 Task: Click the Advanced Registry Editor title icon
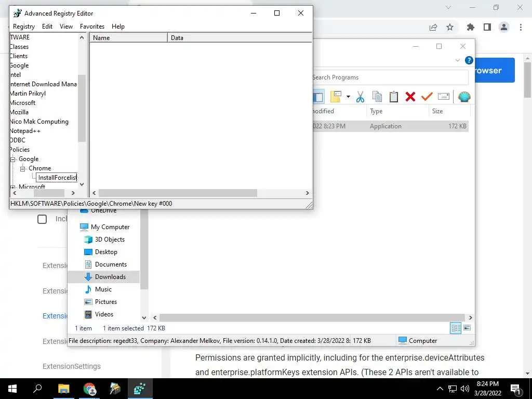tap(17, 13)
